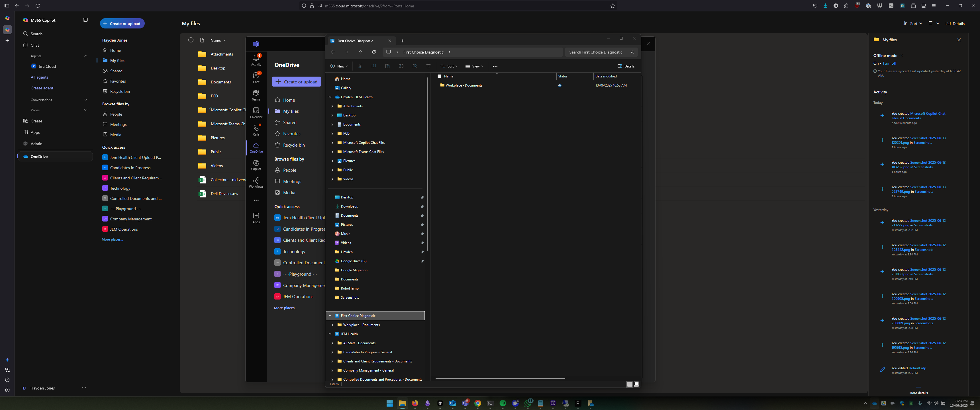Open Settings gear in M365 Copilot sidebar
980x410 pixels.
tap(7, 390)
